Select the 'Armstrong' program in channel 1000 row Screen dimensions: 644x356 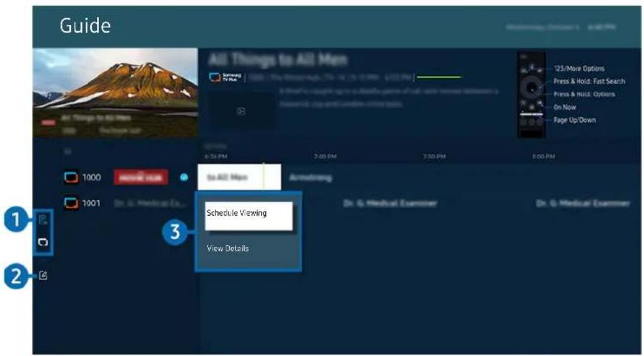click(x=310, y=177)
